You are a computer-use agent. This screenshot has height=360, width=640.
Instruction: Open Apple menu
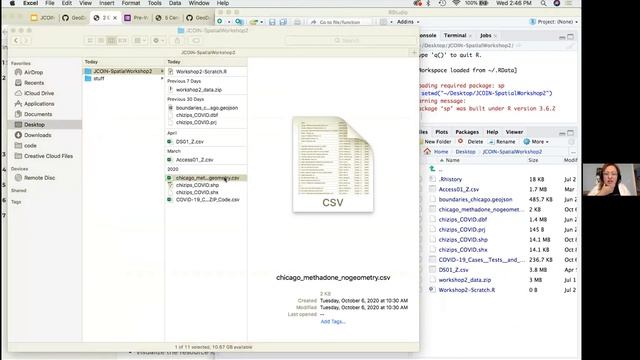(12, 3)
